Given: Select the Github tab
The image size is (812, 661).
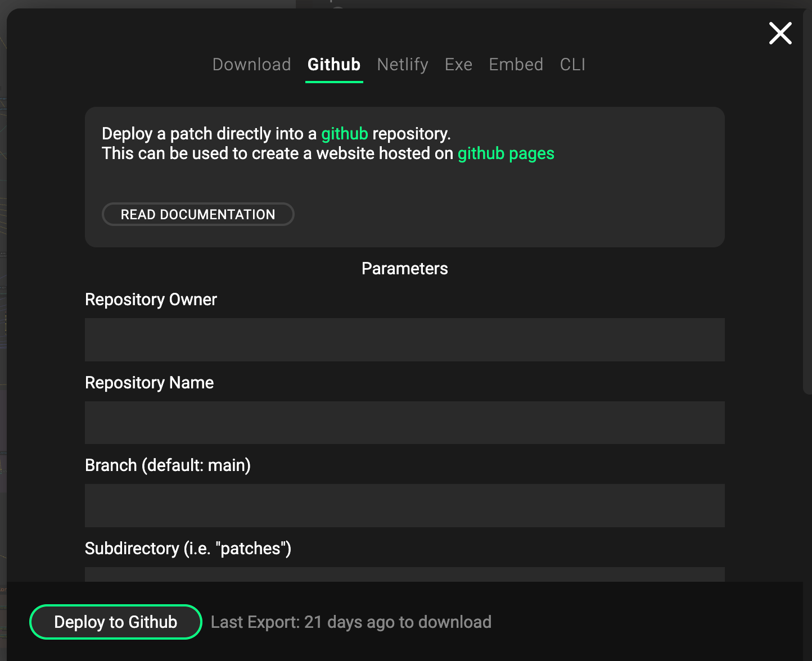Looking at the screenshot, I should (334, 65).
